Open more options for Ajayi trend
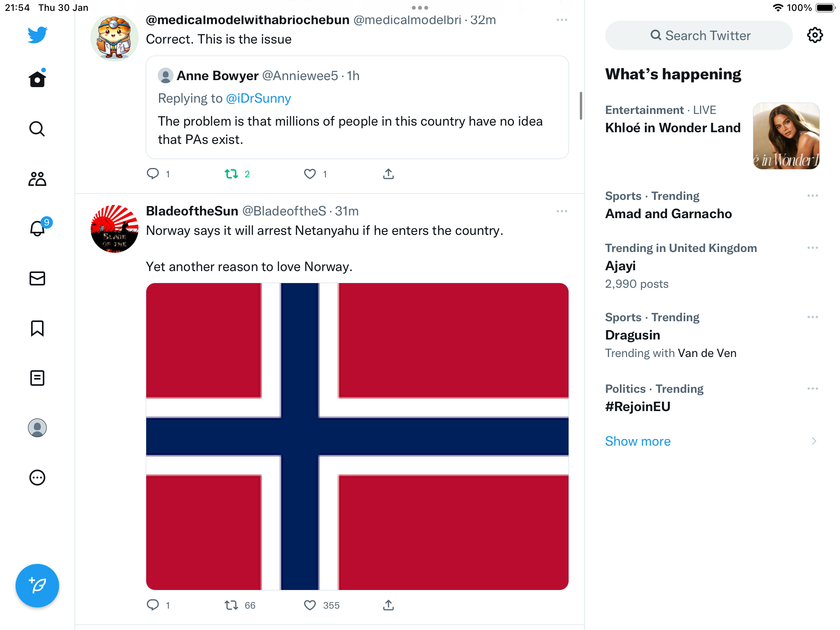This screenshot has width=840, height=630. tap(813, 248)
